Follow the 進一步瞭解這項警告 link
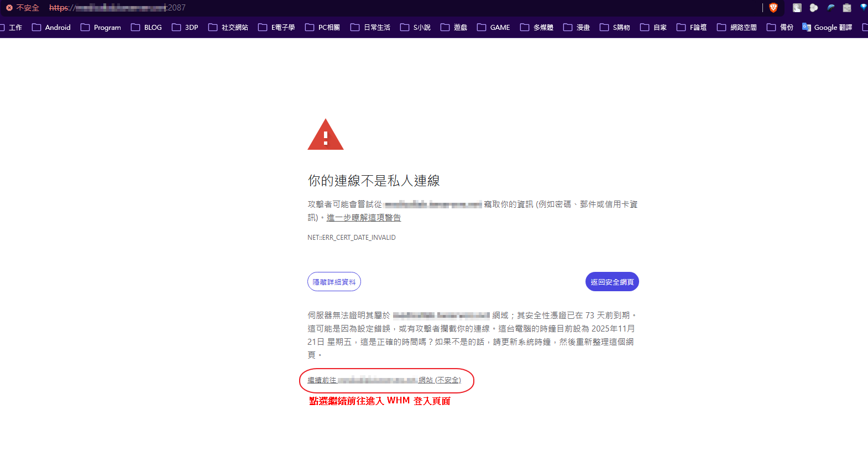Viewport: 868px width, 457px height. 363,218
